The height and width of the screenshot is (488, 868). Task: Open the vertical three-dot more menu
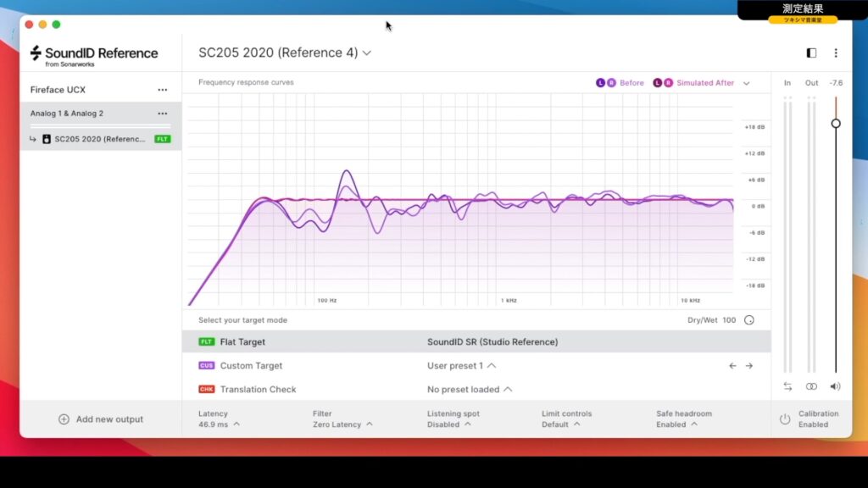point(836,53)
